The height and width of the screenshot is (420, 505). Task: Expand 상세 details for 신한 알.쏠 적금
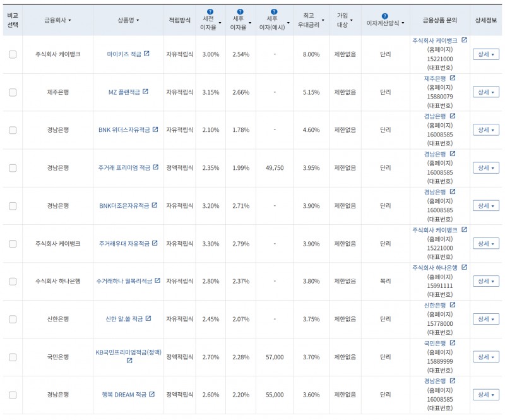pos(485,319)
